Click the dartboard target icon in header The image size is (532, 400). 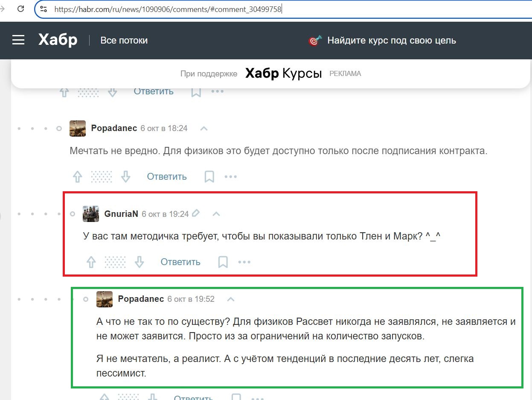point(315,41)
